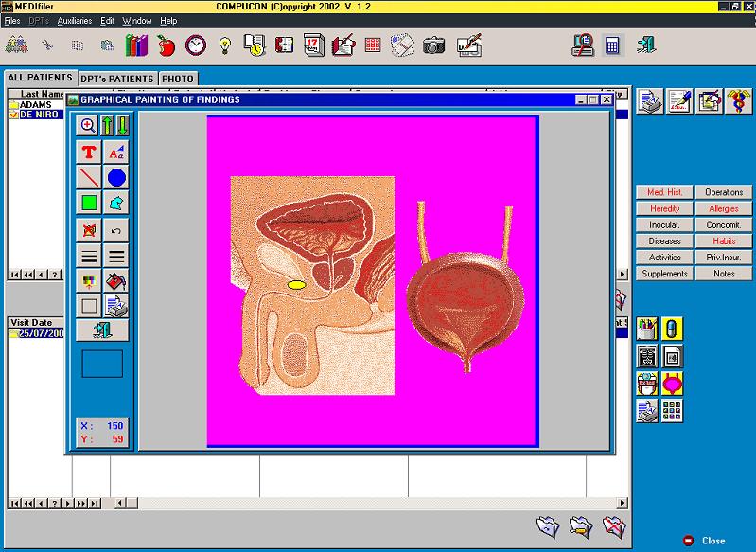Click the main toolbar exit door icon
756x552 pixels.
click(646, 45)
